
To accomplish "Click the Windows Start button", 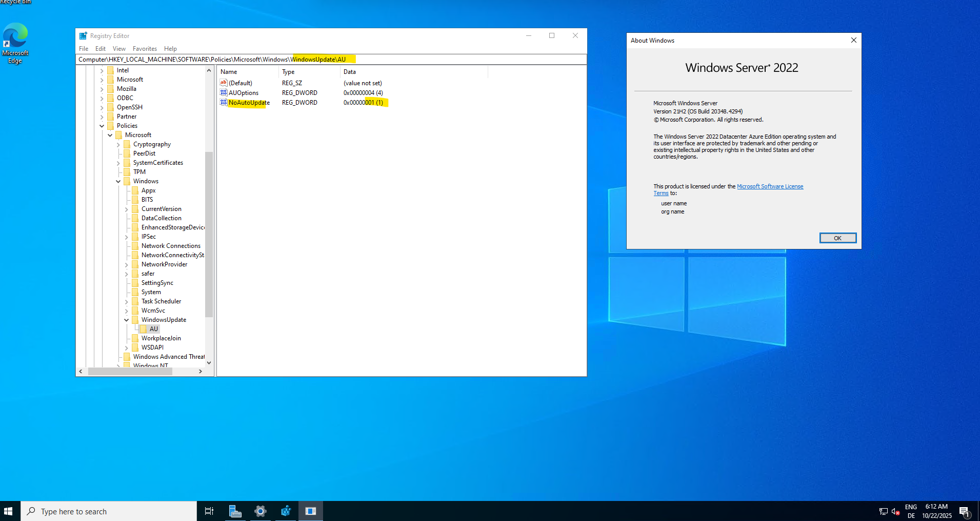I will [8, 511].
